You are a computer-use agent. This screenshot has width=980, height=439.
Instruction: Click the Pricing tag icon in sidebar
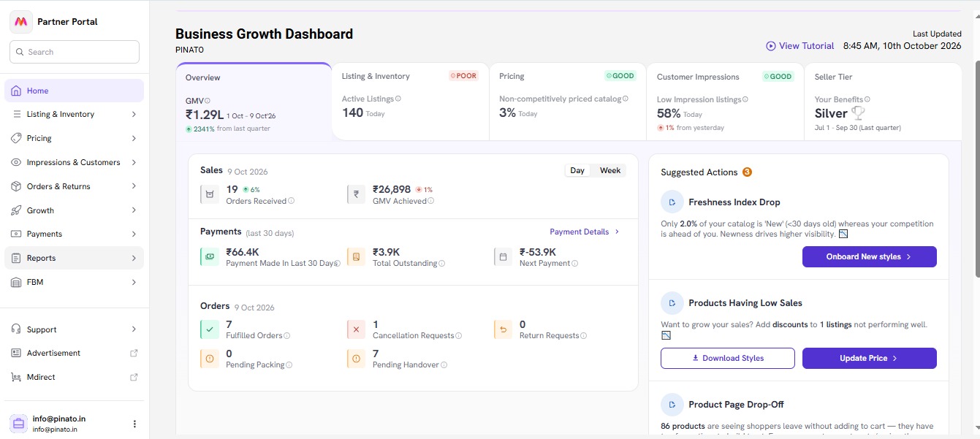coord(17,138)
